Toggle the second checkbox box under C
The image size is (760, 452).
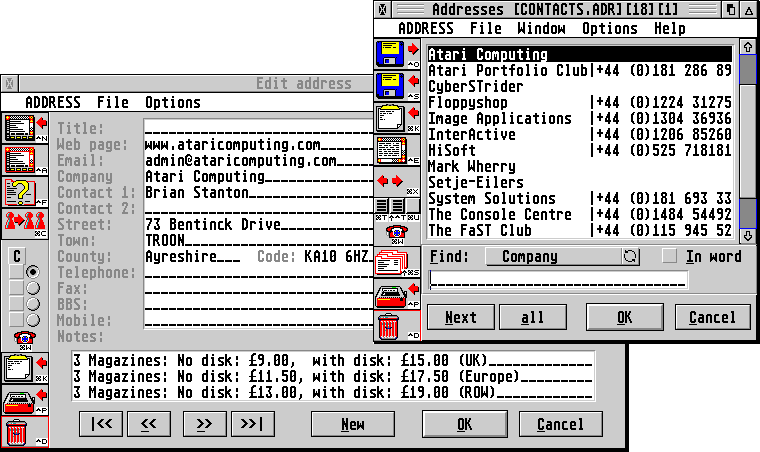pyautogui.click(x=16, y=288)
